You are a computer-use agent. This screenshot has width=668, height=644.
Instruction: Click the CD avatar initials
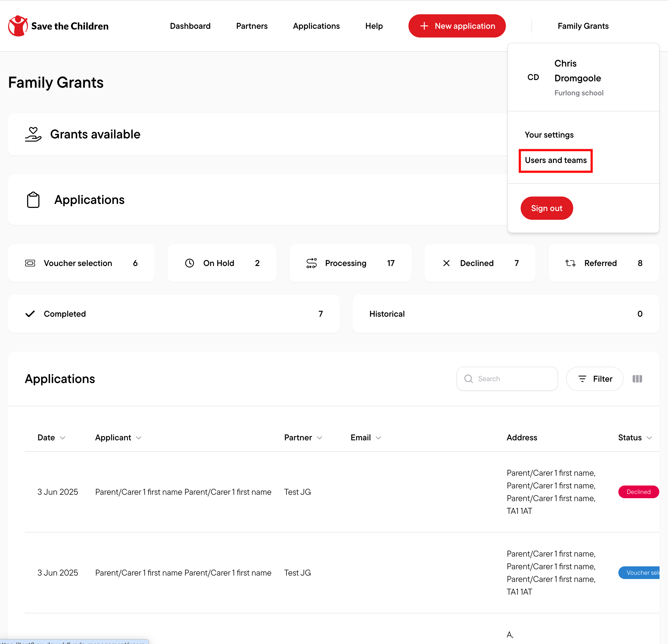pos(533,77)
